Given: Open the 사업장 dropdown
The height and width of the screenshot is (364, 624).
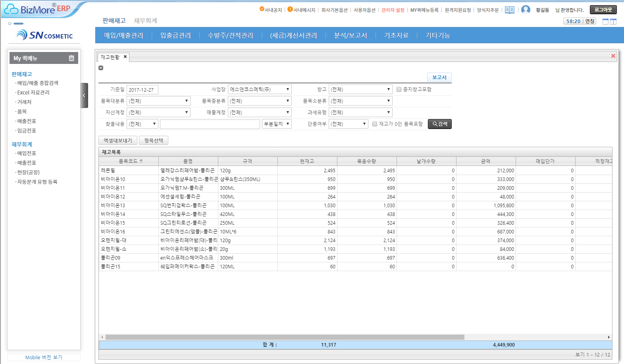Looking at the screenshot, I should point(260,89).
